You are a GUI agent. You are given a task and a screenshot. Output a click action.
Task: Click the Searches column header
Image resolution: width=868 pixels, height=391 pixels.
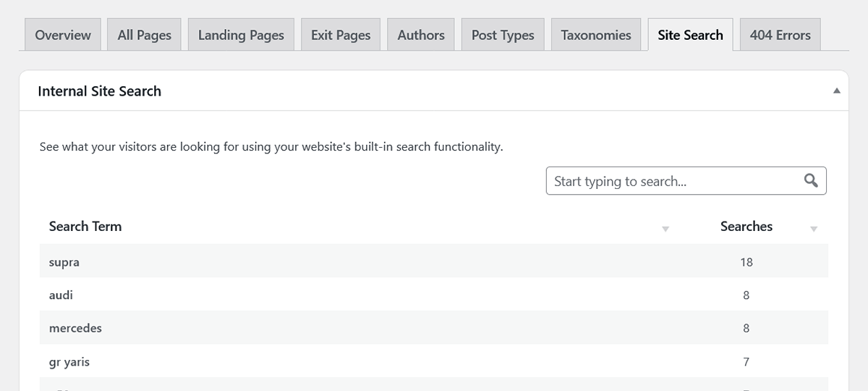[746, 226]
